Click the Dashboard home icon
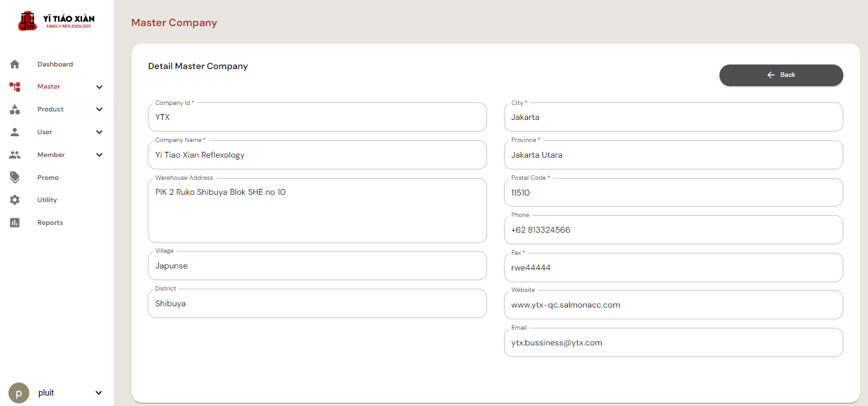The width and height of the screenshot is (868, 406). coord(14,65)
